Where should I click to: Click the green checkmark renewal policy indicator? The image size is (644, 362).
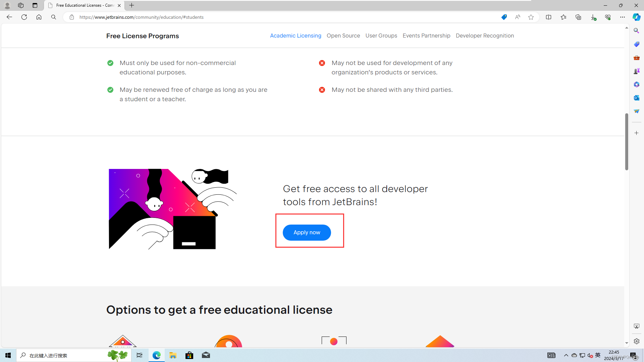[111, 90]
